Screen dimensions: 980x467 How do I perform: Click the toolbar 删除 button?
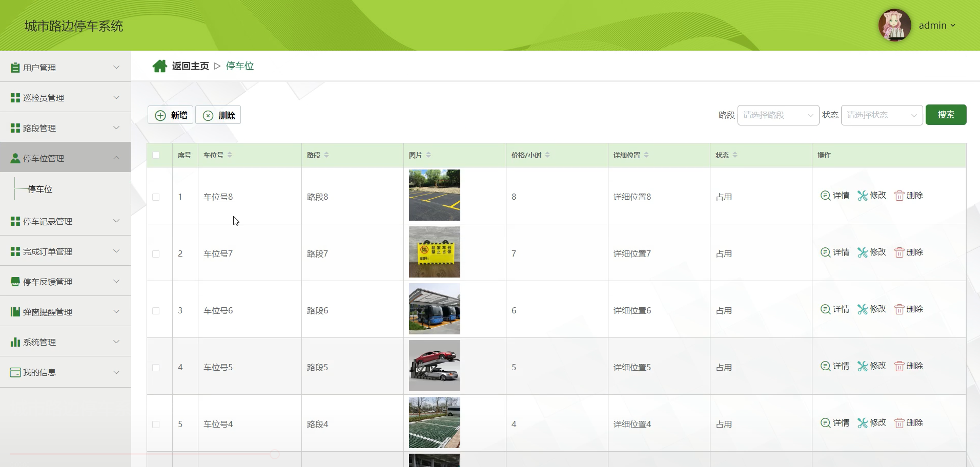click(218, 115)
